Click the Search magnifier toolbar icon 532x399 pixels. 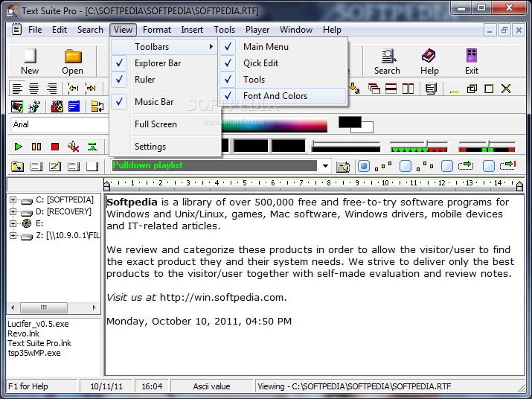coord(388,56)
